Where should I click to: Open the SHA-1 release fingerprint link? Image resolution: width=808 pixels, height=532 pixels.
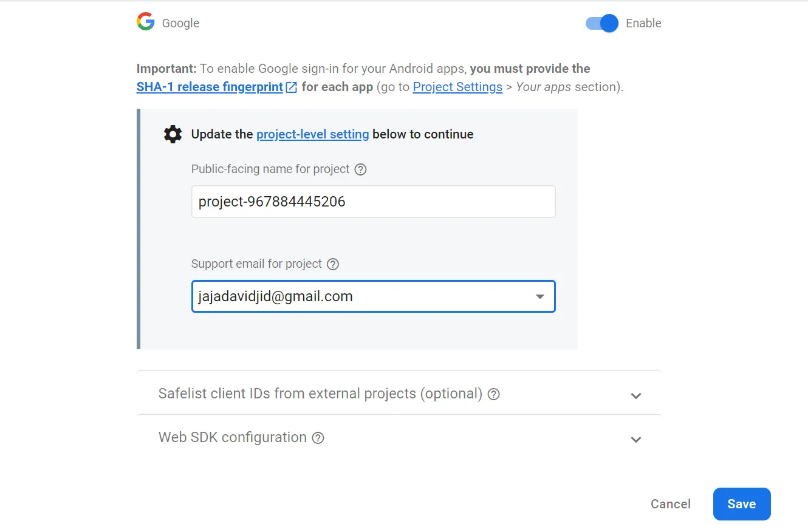click(210, 86)
